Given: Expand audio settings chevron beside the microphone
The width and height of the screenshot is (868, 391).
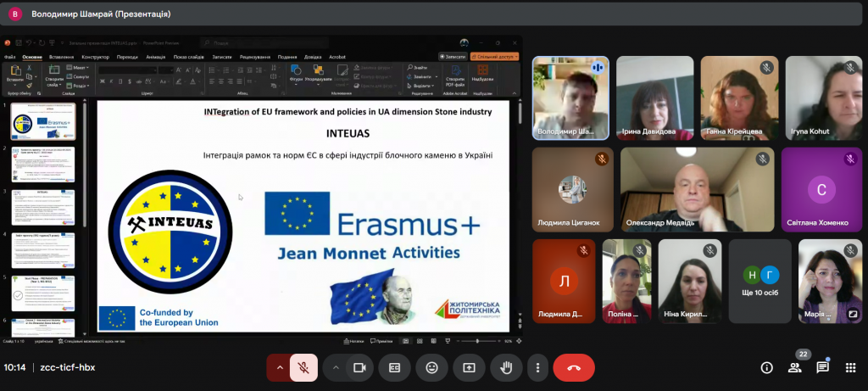Looking at the screenshot, I should click(x=280, y=368).
